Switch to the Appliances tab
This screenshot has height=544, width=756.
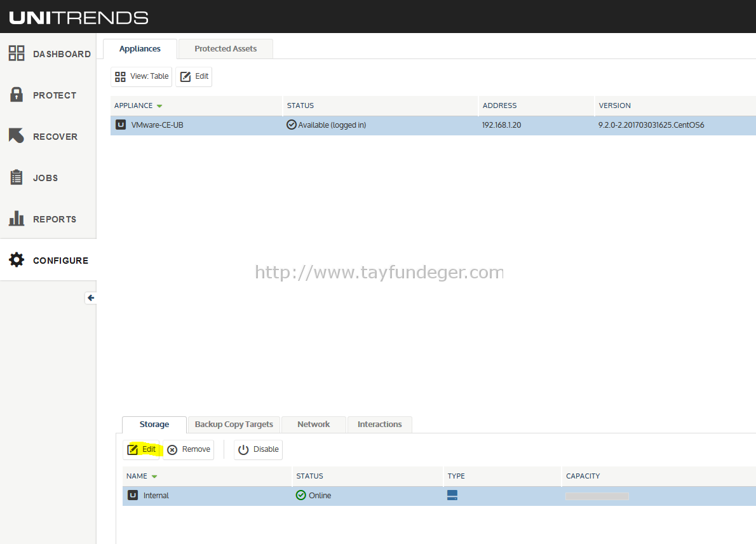click(x=140, y=49)
